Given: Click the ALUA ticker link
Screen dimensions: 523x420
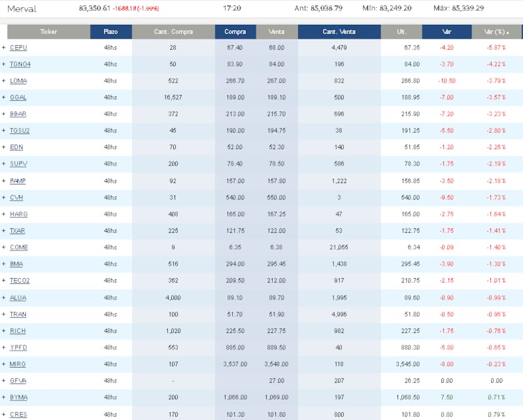Looking at the screenshot, I should tap(18, 298).
